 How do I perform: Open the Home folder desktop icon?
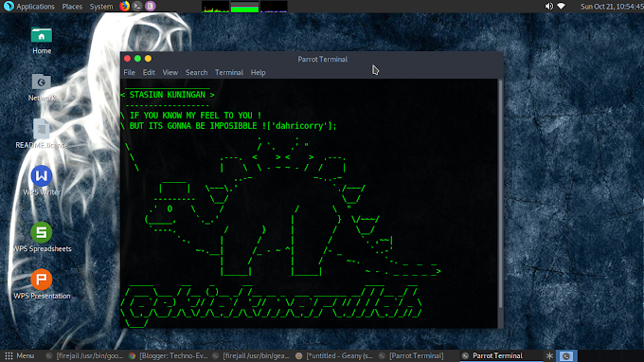point(42,40)
